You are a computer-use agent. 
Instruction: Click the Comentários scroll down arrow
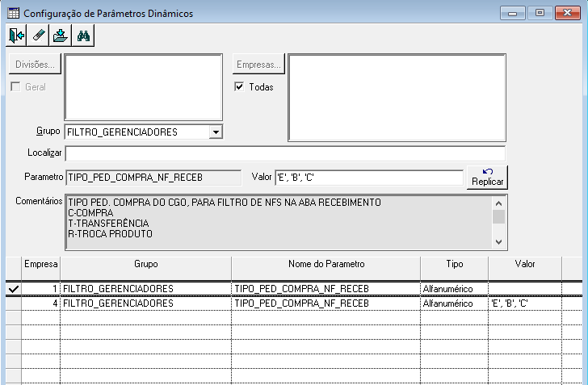click(x=498, y=242)
